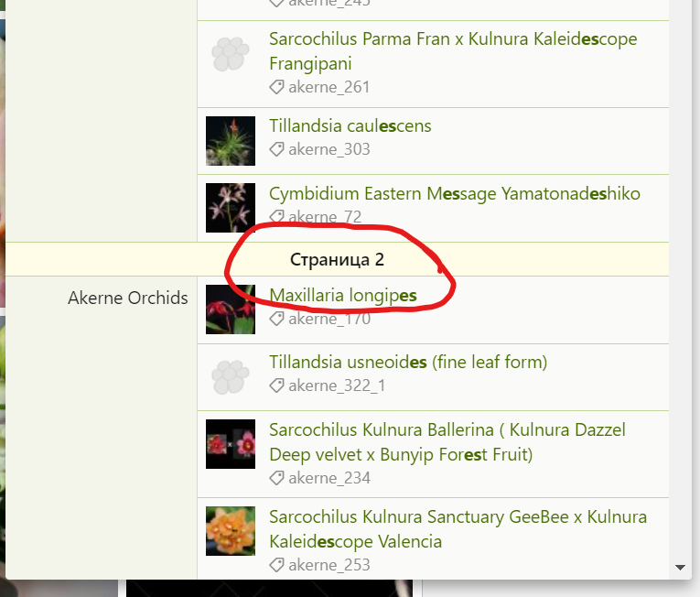Image resolution: width=700 pixels, height=597 pixels.
Task: Open Sarcochilus Kulnura Ballerina thumbnail
Action: point(231,444)
